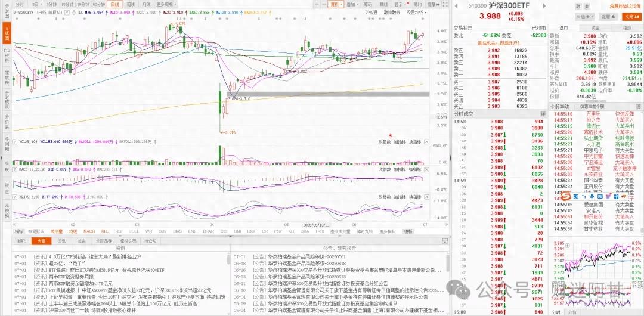644x316 pixels.
Task: Open the 自选+ dropdown
Action: pyautogui.click(x=584, y=17)
